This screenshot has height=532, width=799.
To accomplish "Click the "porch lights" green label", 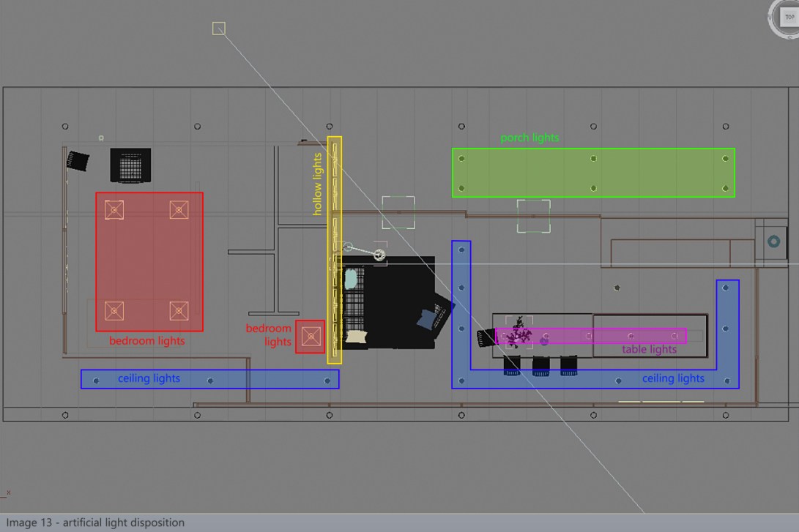I will [529, 138].
